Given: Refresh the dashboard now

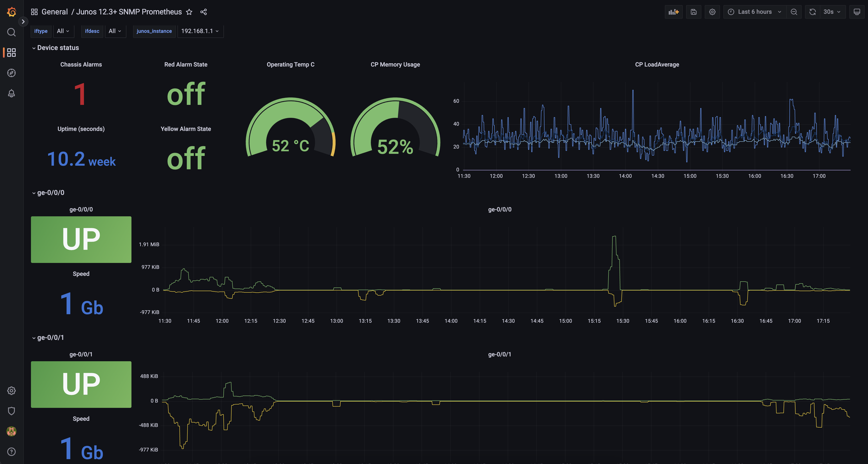Looking at the screenshot, I should pyautogui.click(x=812, y=12).
